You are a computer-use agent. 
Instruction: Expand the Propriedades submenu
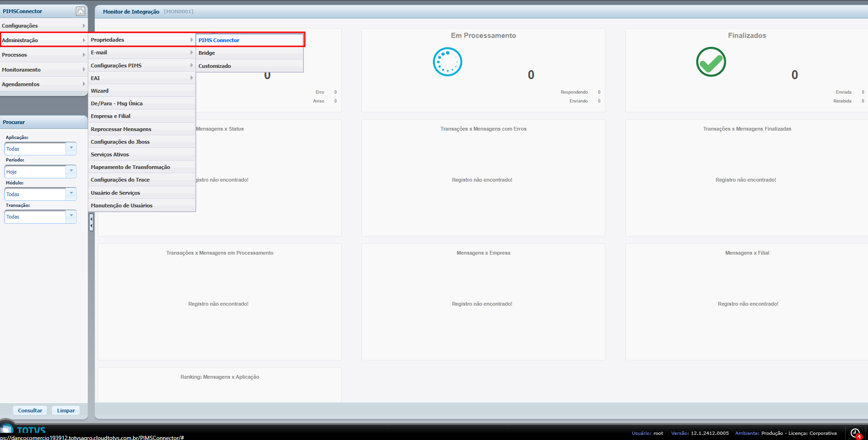[142, 40]
